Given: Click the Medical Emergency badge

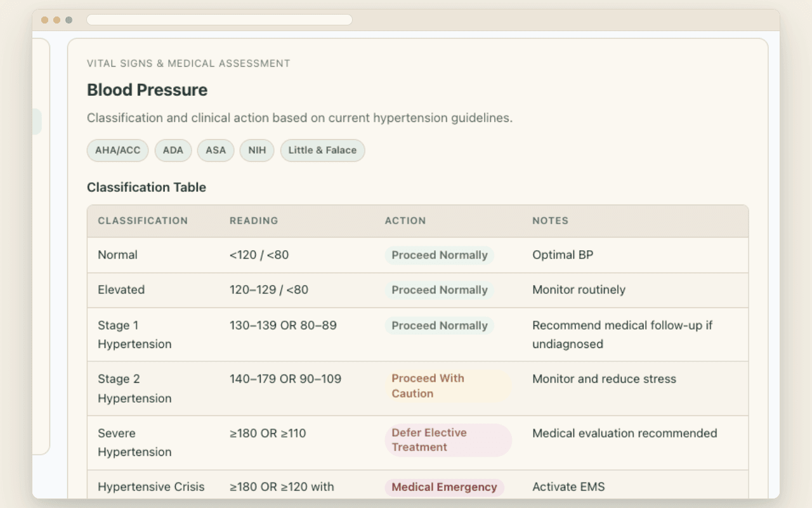Looking at the screenshot, I should click(x=444, y=488).
